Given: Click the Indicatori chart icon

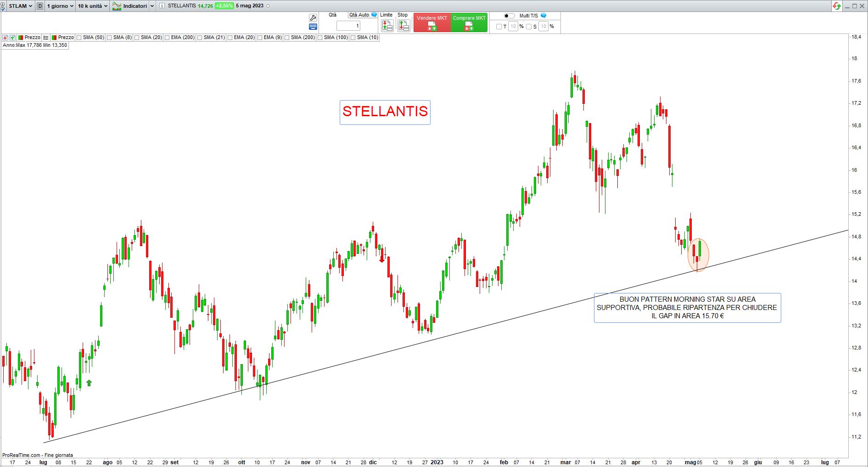Looking at the screenshot, I should [x=117, y=6].
